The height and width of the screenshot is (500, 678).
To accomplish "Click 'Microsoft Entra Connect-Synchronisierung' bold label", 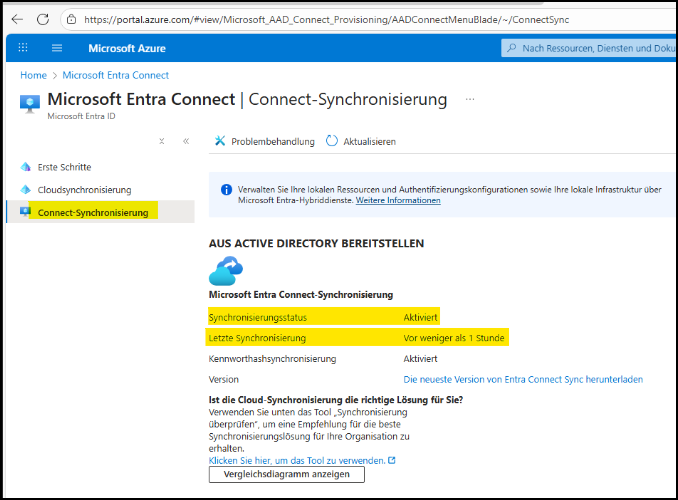I will pyautogui.click(x=301, y=295).
